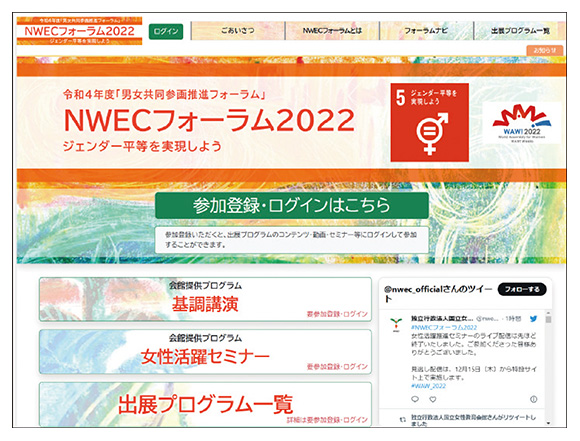Click the 1時間 tweet timestamp

coord(513,319)
